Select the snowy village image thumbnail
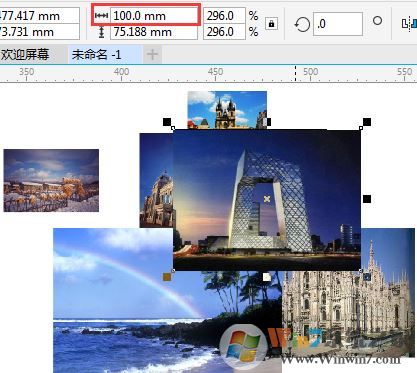This screenshot has height=373, width=417. tap(51, 180)
